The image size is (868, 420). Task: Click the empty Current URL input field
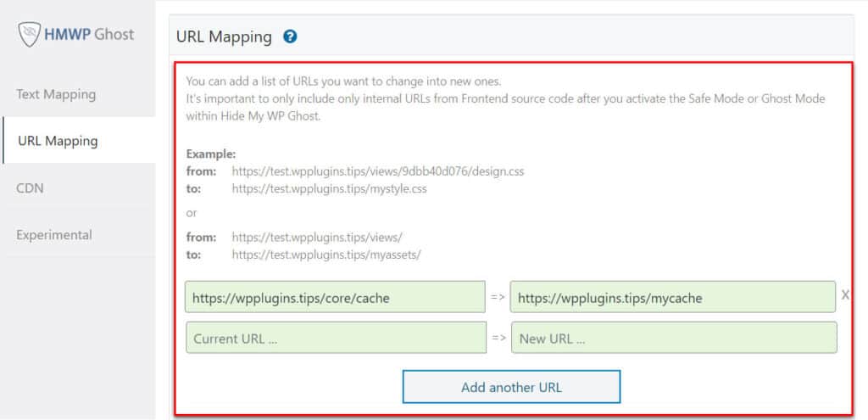[x=335, y=338]
